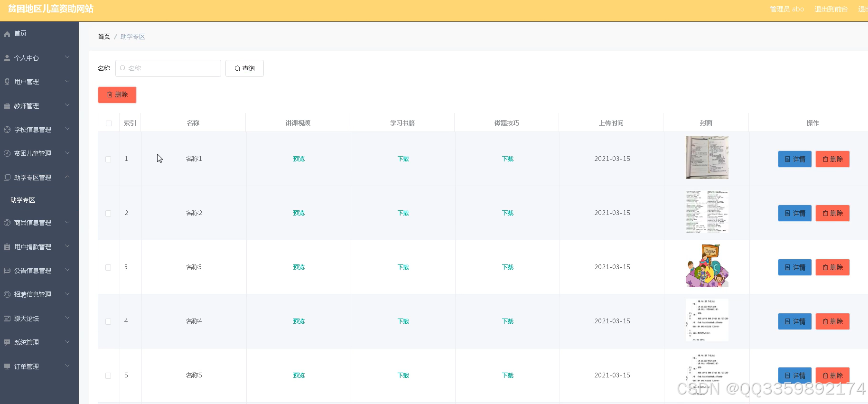Expand the 商品信息管理 chevron
Screen dimensions: 868x404
(x=67, y=222)
